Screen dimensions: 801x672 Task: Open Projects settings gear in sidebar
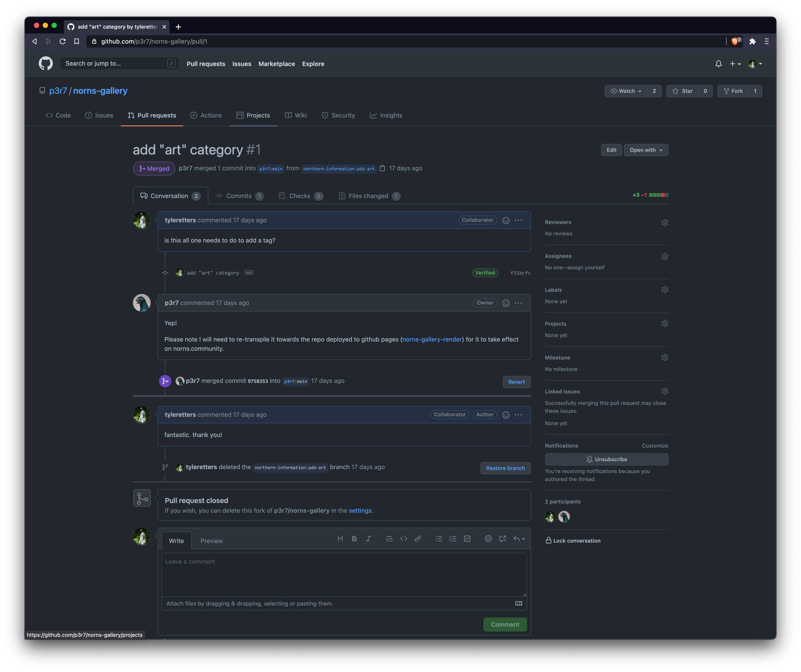(664, 324)
